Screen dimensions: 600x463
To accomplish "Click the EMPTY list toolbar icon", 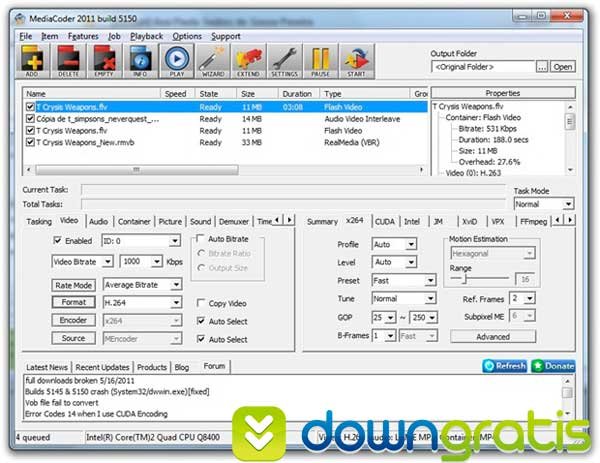I will [x=105, y=61].
